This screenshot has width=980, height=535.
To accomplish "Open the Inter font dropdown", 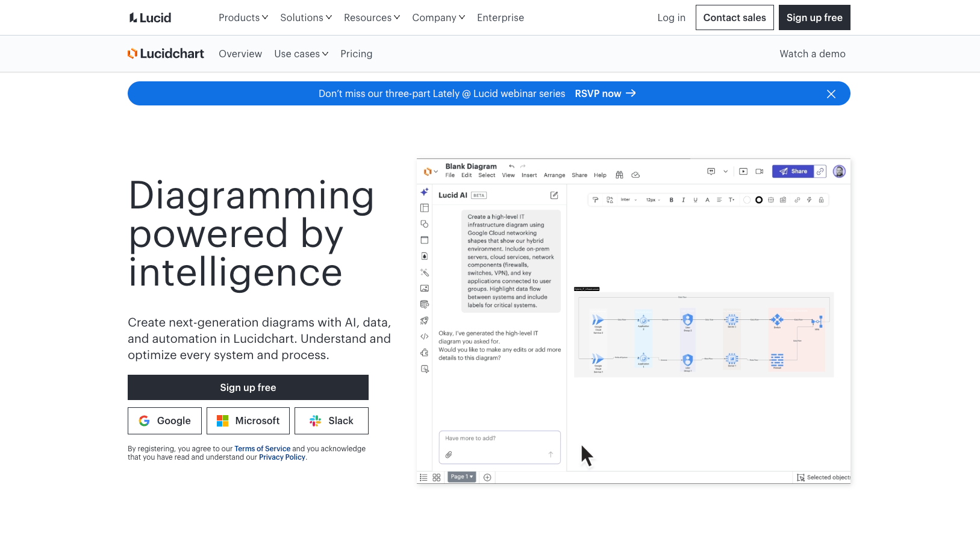I will pos(629,200).
